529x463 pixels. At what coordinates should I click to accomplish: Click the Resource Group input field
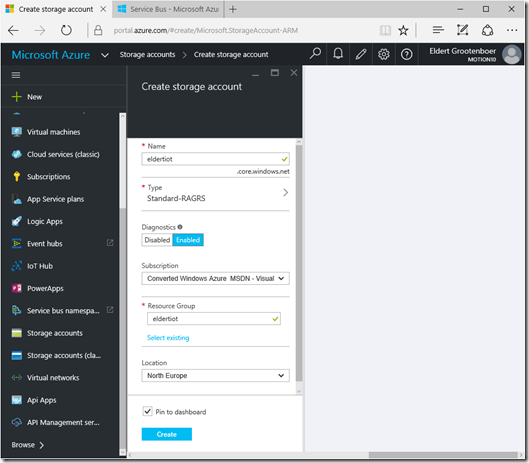(214, 319)
